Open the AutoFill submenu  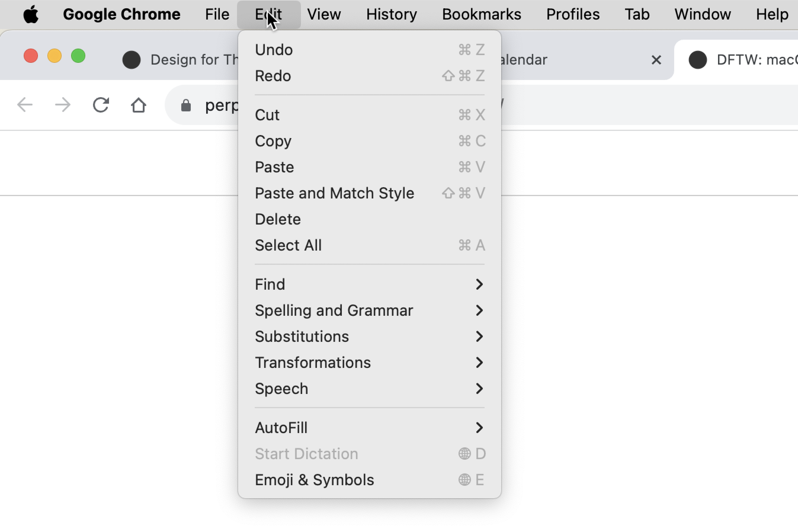(x=369, y=428)
